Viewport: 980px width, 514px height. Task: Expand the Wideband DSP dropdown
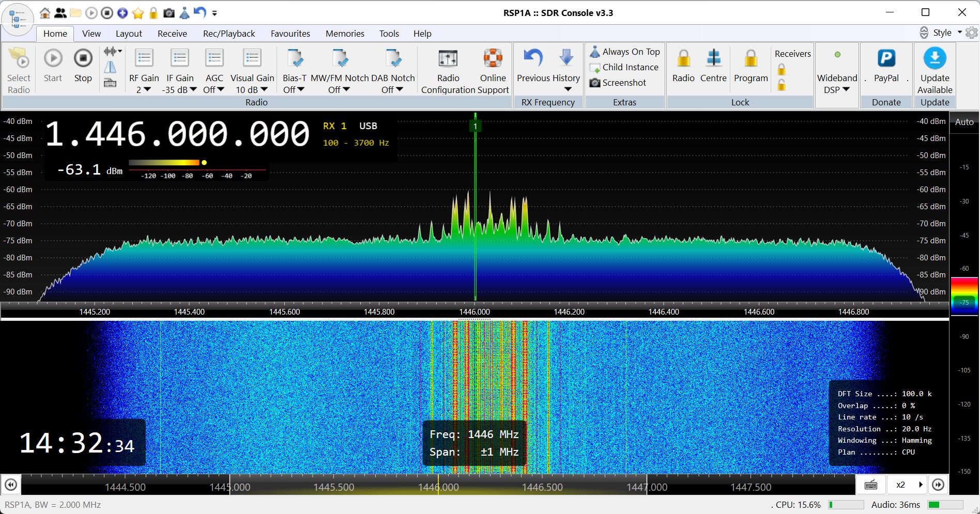[837, 89]
